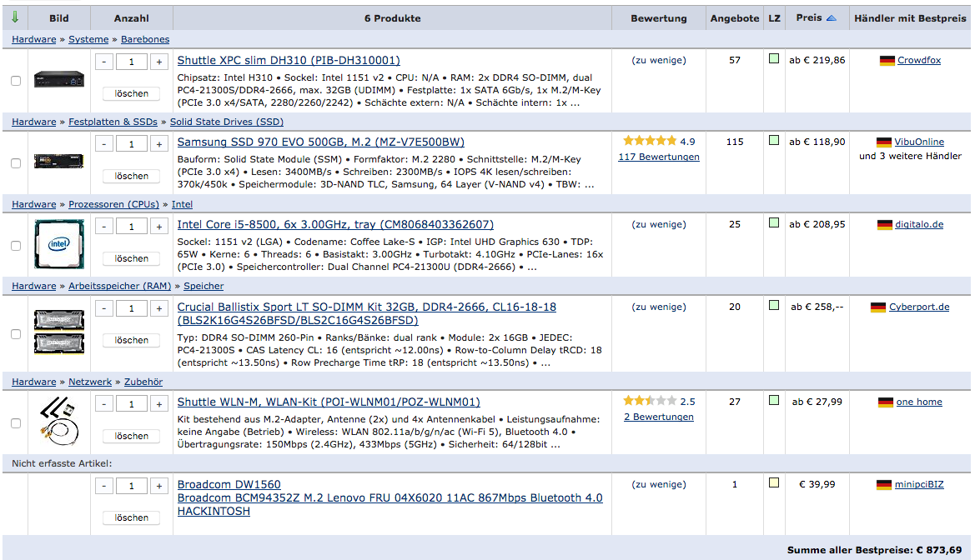Select checkbox for Shuttle WLN-M kit
The height and width of the screenshot is (560, 975).
[16, 423]
